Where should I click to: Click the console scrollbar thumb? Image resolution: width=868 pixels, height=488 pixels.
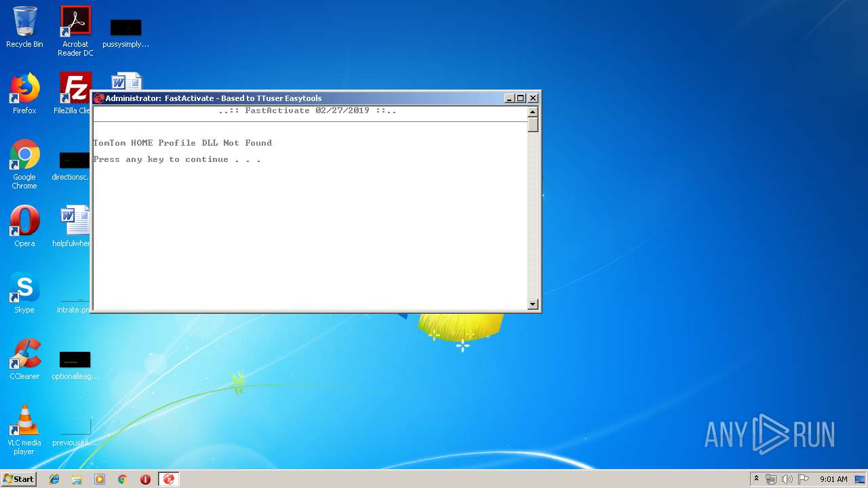[533, 124]
